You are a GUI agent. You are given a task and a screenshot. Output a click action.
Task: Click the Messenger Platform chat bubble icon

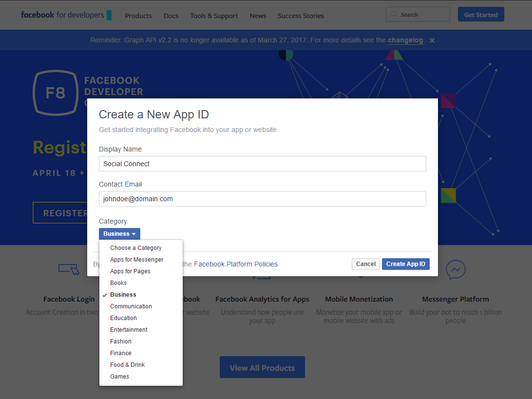point(456,270)
